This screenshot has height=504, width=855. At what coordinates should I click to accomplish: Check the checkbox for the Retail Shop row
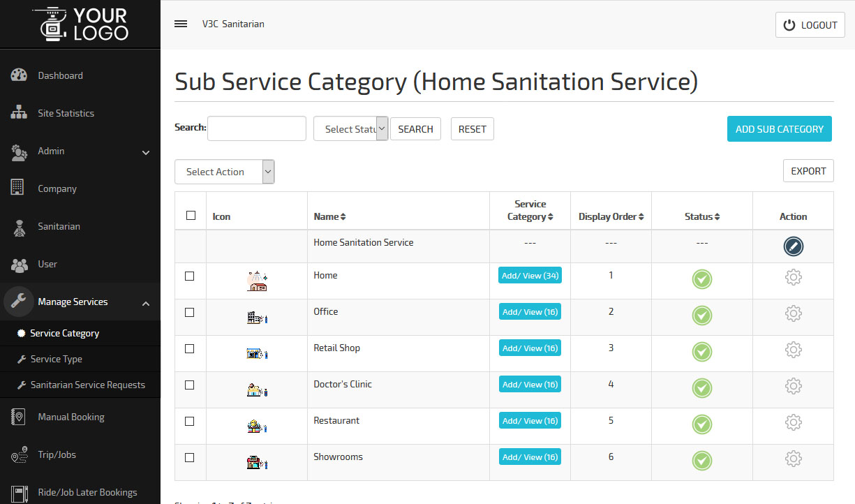pyautogui.click(x=189, y=348)
